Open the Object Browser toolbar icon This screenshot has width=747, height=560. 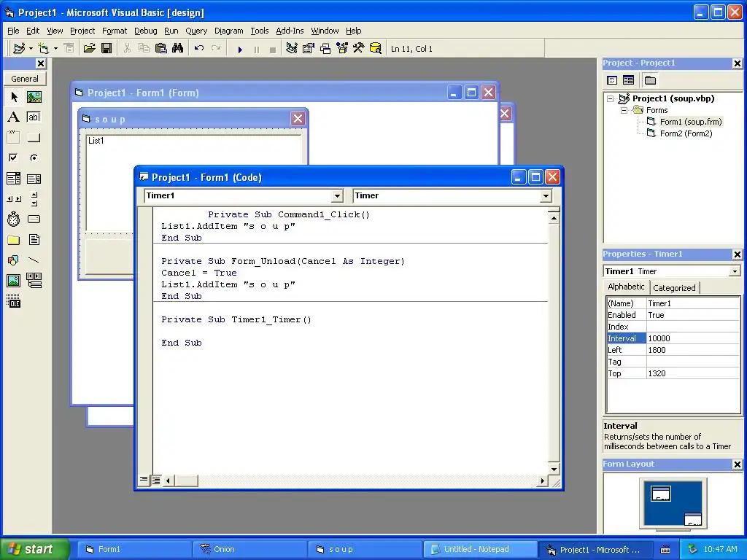(342, 48)
